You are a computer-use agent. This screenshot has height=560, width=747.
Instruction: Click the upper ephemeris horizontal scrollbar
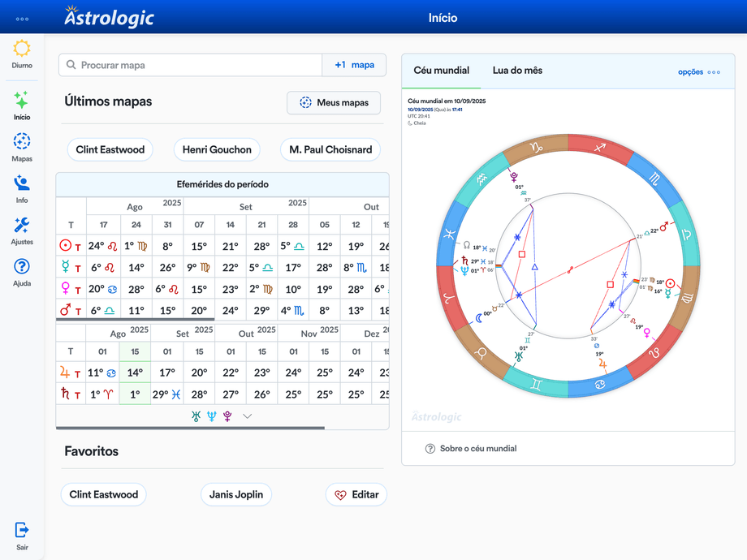tap(136, 320)
